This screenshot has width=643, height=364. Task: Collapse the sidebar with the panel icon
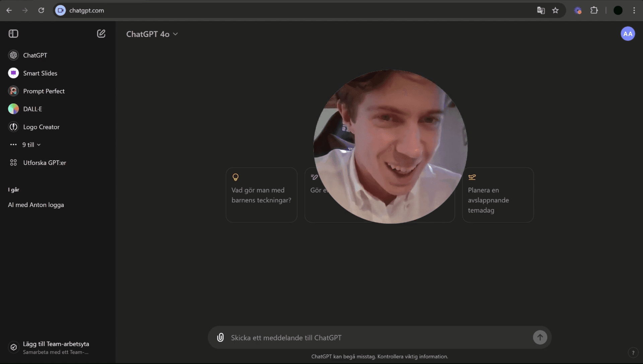point(13,33)
